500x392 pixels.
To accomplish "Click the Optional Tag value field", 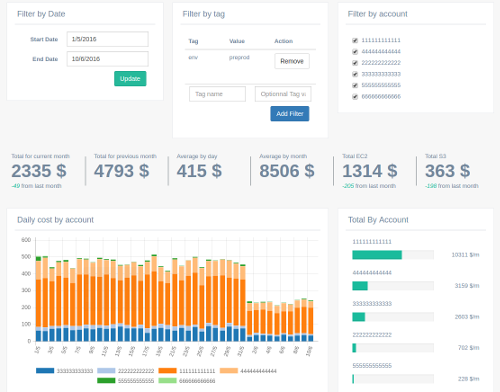I will (283, 94).
